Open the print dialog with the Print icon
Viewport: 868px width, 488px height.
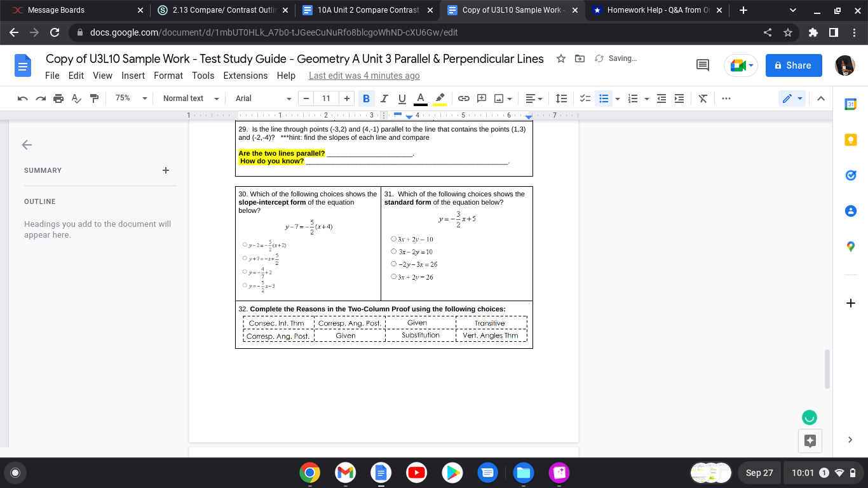click(x=58, y=98)
